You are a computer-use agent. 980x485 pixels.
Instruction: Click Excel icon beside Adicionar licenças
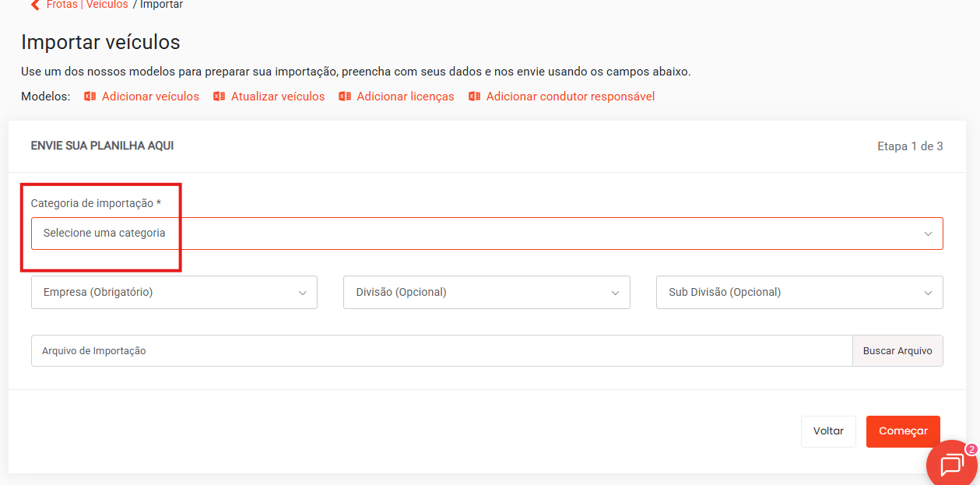344,97
